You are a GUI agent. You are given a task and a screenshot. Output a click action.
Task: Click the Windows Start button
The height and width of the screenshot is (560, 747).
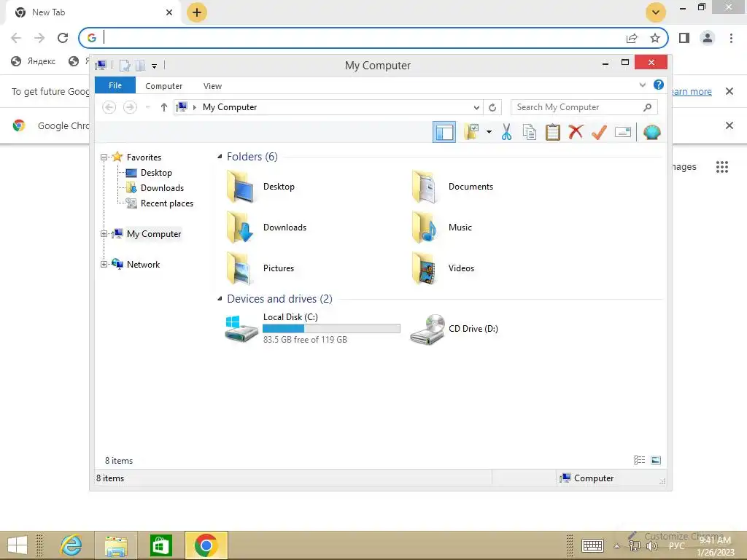(x=18, y=545)
